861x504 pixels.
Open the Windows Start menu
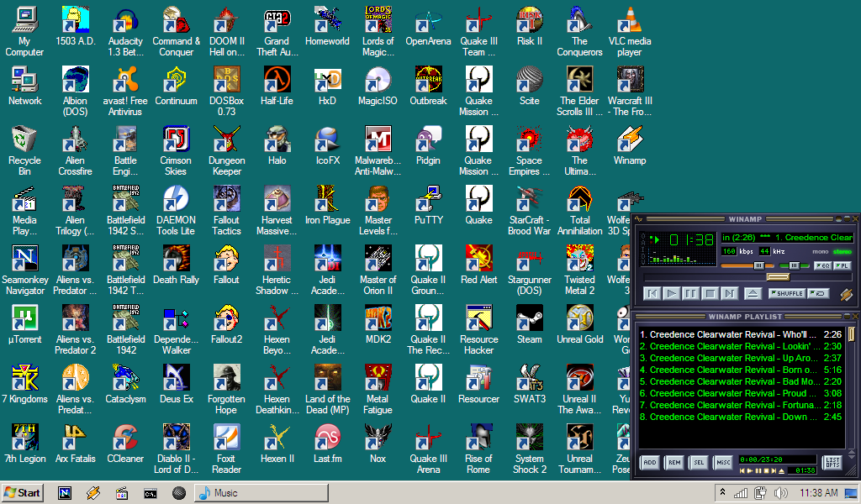(x=23, y=493)
